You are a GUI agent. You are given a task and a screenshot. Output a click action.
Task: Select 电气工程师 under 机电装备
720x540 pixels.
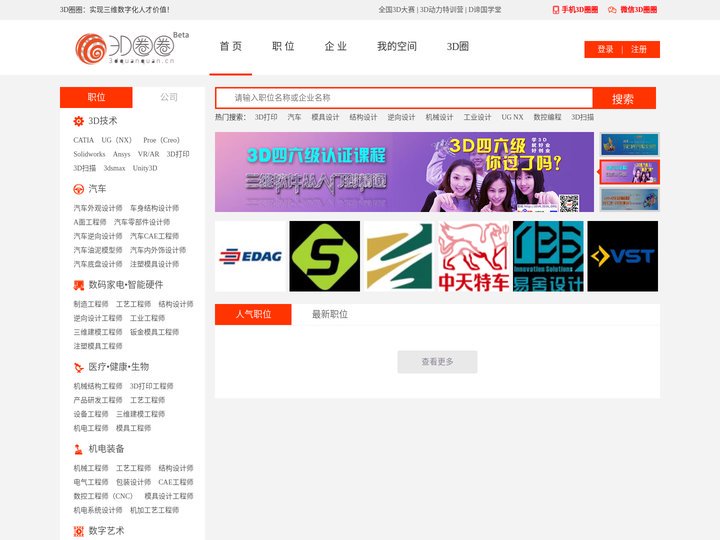pyautogui.click(x=91, y=482)
